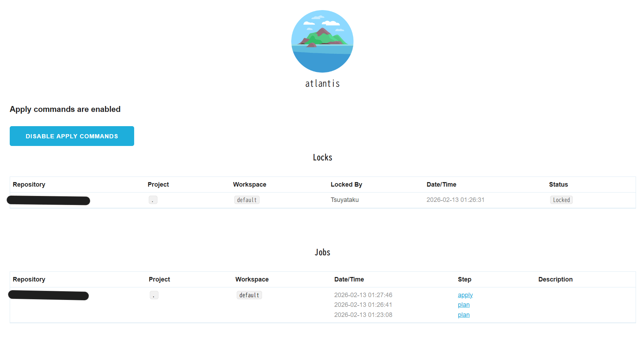Click the Workspace header in Locks table
The height and width of the screenshot is (343, 644).
(x=250, y=185)
